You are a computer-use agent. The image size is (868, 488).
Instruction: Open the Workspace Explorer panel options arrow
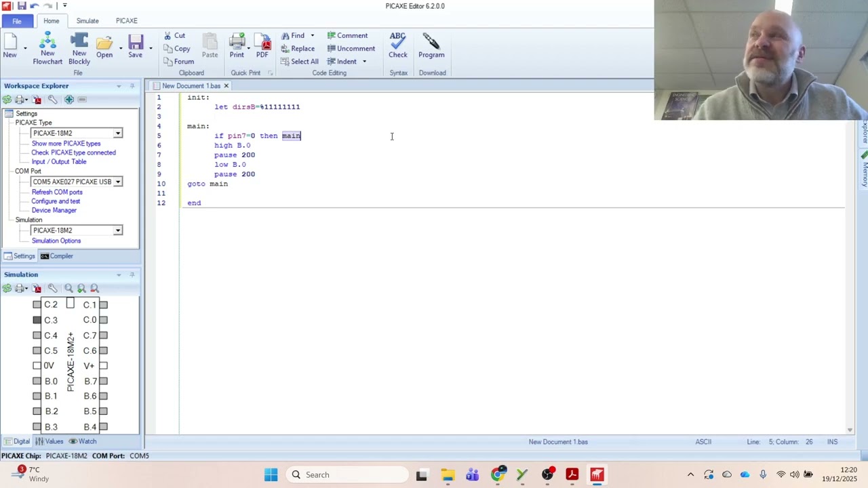coord(119,86)
